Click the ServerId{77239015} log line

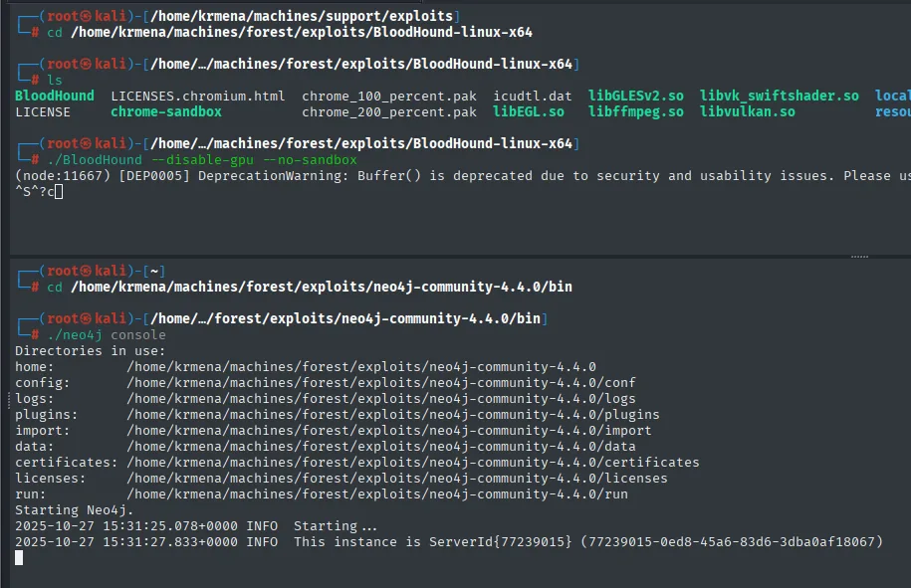click(448, 541)
